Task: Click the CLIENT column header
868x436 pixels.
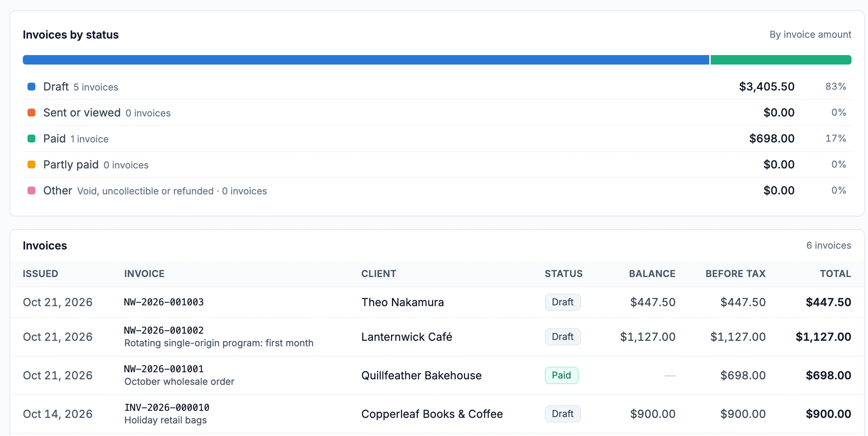Action: click(379, 273)
